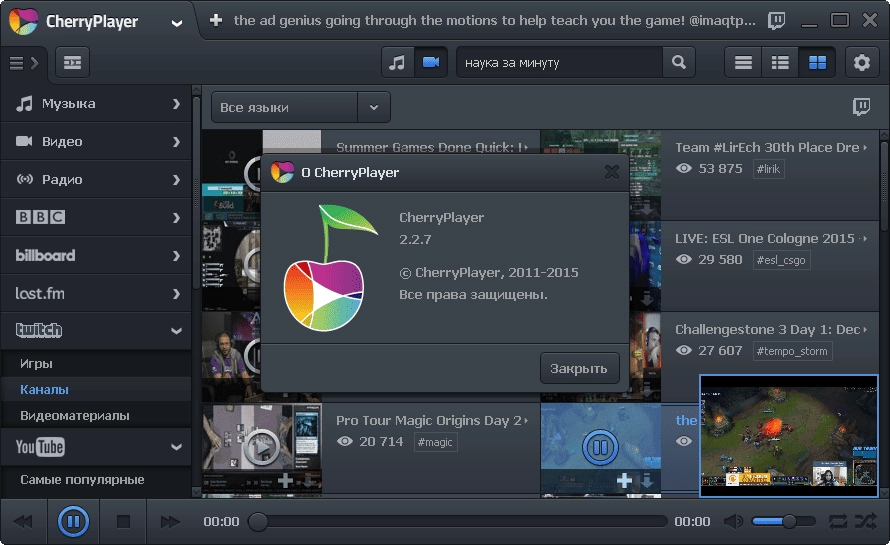890x545 pixels.
Task: Click the floating video preview window
Action: (x=789, y=436)
